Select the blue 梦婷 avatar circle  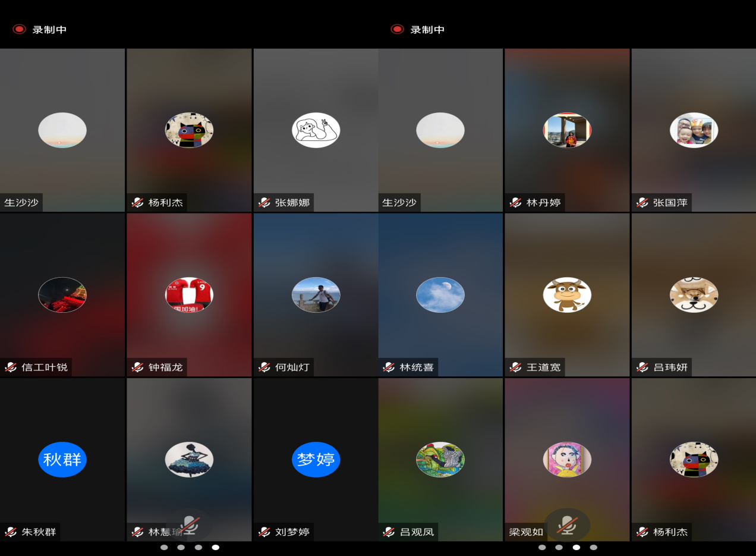316,460
